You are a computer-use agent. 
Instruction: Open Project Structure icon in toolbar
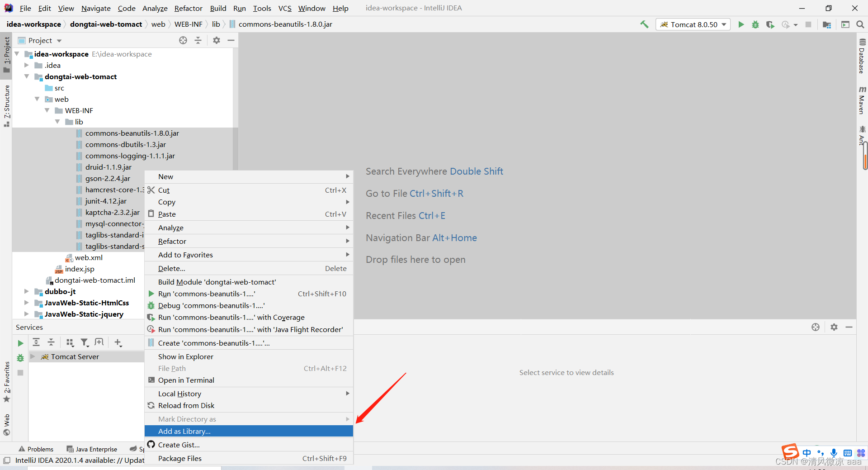click(827, 24)
